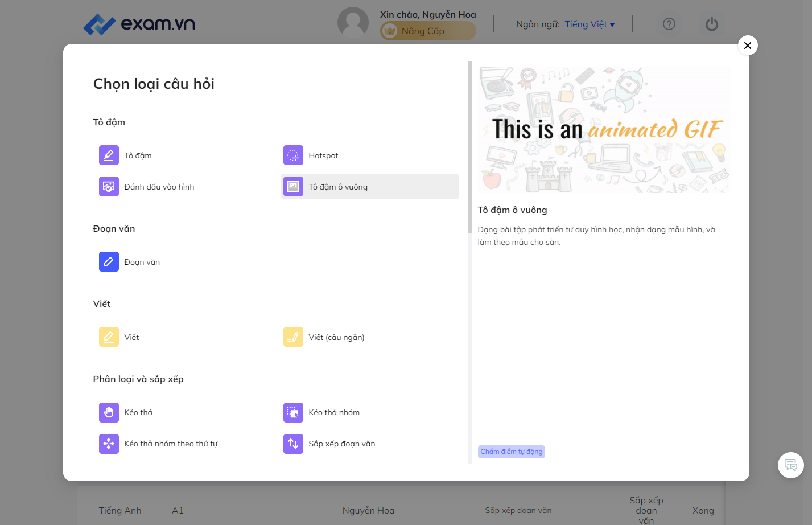Click the exam.vn logo

pyautogui.click(x=139, y=24)
